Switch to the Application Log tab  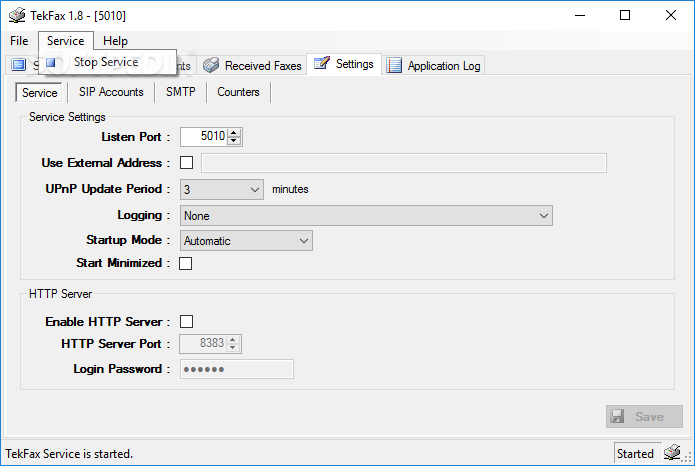[433, 66]
